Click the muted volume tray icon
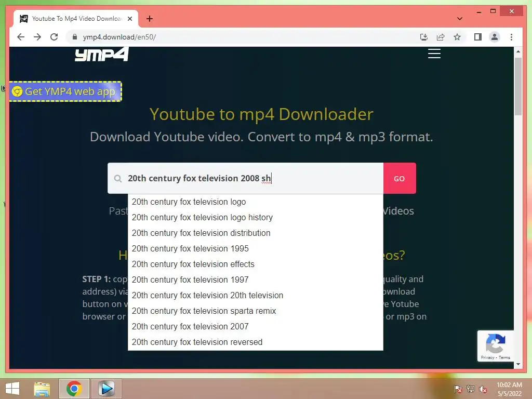The image size is (532, 399). point(483,389)
